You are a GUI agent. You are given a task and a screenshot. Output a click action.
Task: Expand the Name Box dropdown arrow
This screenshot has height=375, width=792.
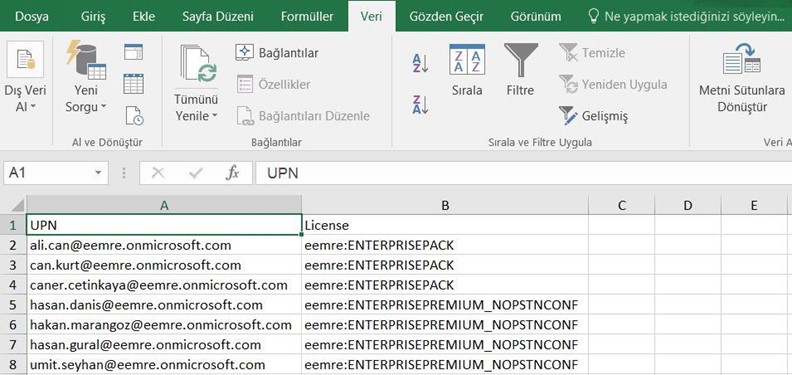tap(98, 173)
